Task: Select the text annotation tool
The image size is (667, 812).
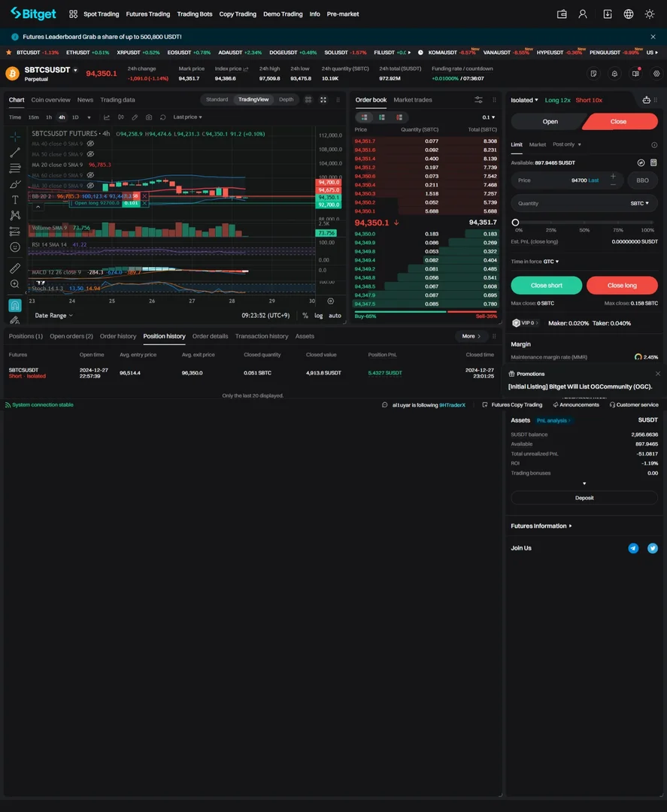Action: 15,199
